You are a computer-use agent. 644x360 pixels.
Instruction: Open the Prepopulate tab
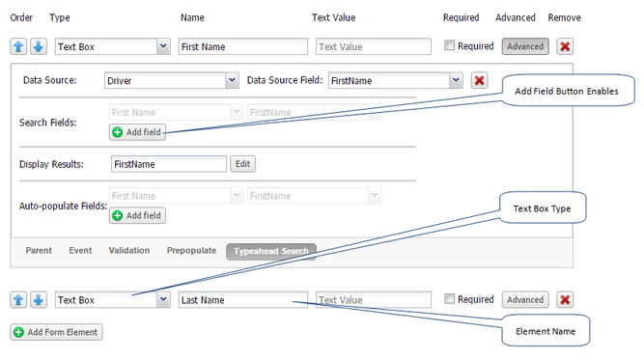pyautogui.click(x=191, y=250)
